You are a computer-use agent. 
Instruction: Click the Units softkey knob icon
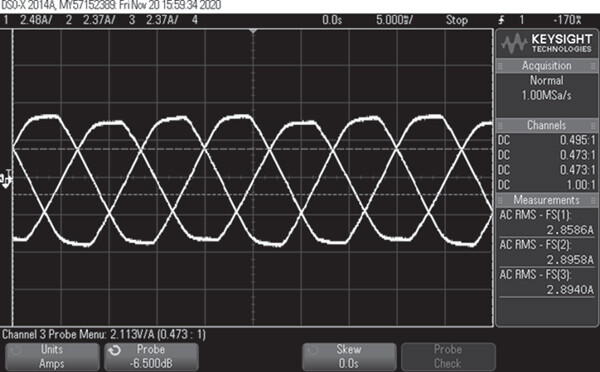point(15,350)
